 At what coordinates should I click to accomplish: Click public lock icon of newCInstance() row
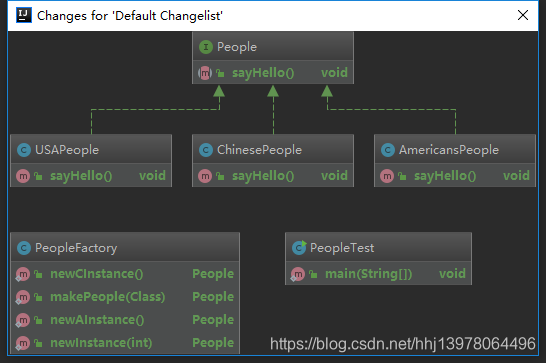click(38, 274)
